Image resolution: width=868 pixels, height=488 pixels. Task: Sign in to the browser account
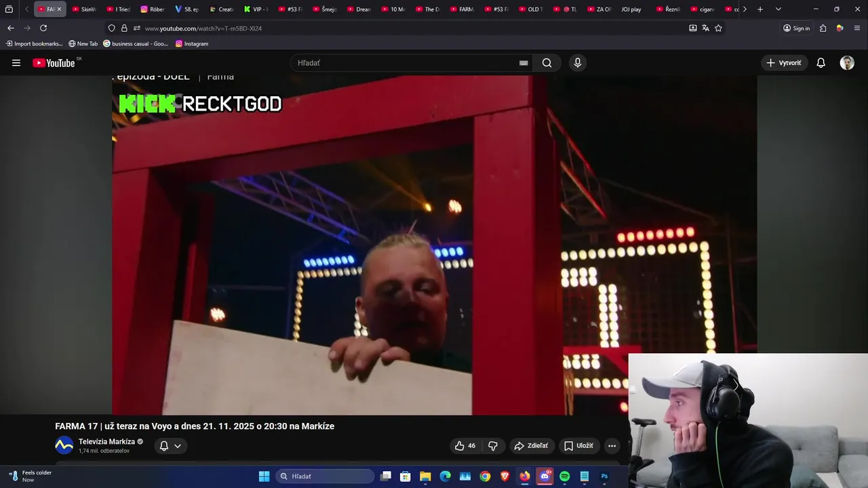point(796,28)
